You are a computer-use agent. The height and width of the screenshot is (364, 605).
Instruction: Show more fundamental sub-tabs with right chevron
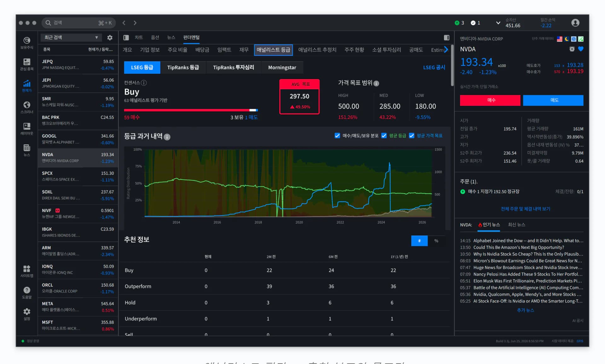coord(446,49)
